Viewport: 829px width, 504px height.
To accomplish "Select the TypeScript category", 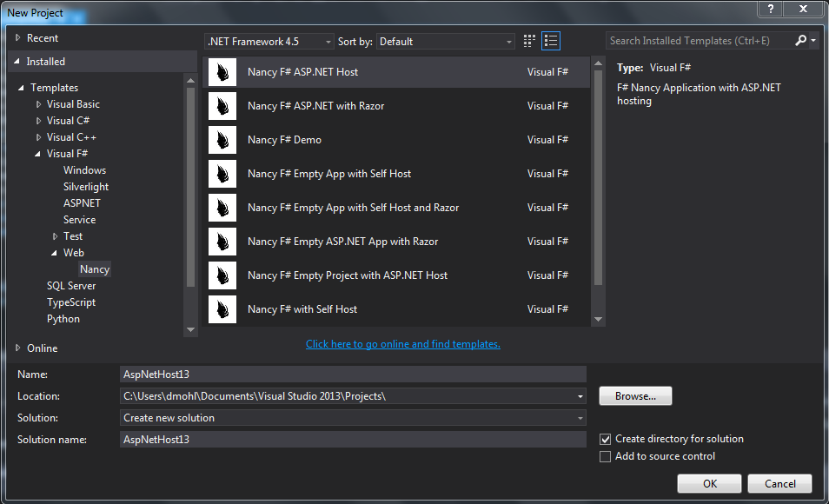I will 71,302.
